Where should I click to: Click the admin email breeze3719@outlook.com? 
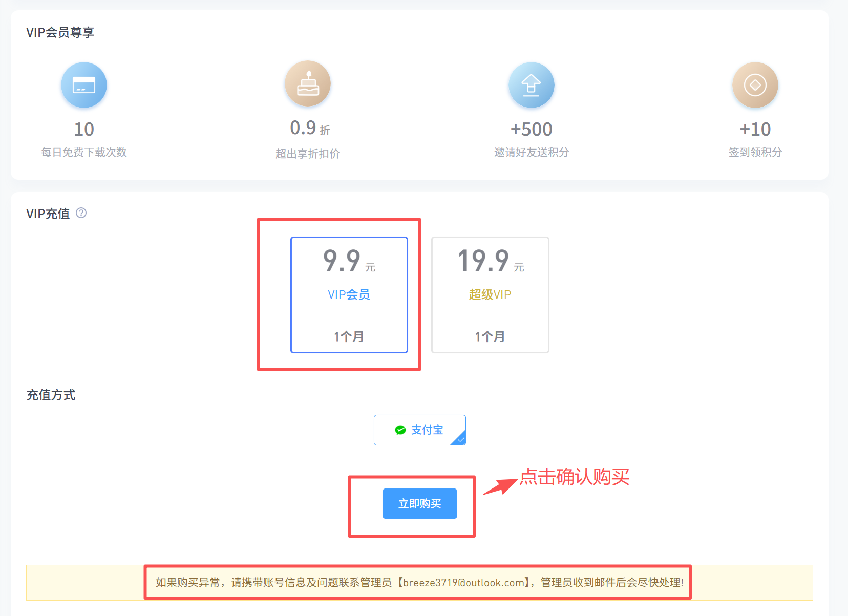click(463, 583)
